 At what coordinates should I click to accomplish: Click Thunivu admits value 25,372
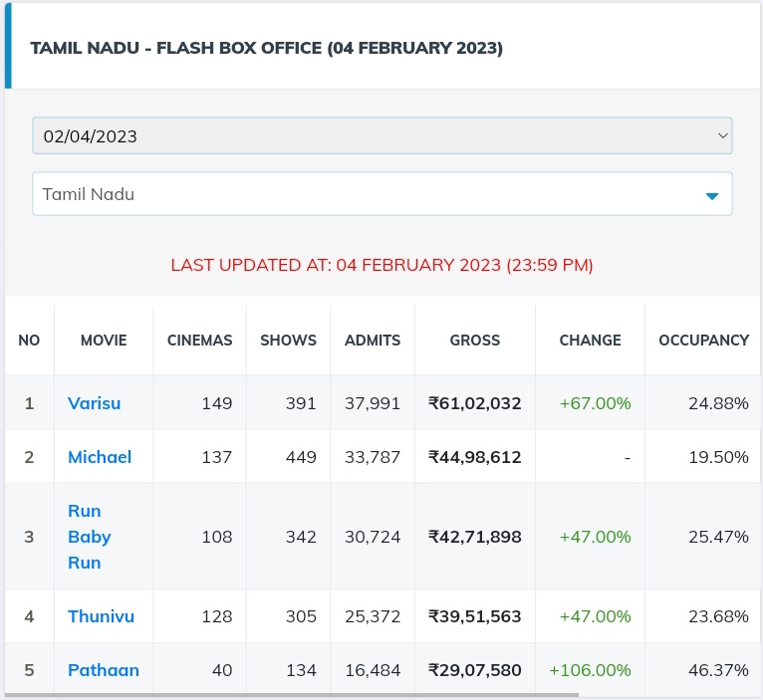[373, 616]
